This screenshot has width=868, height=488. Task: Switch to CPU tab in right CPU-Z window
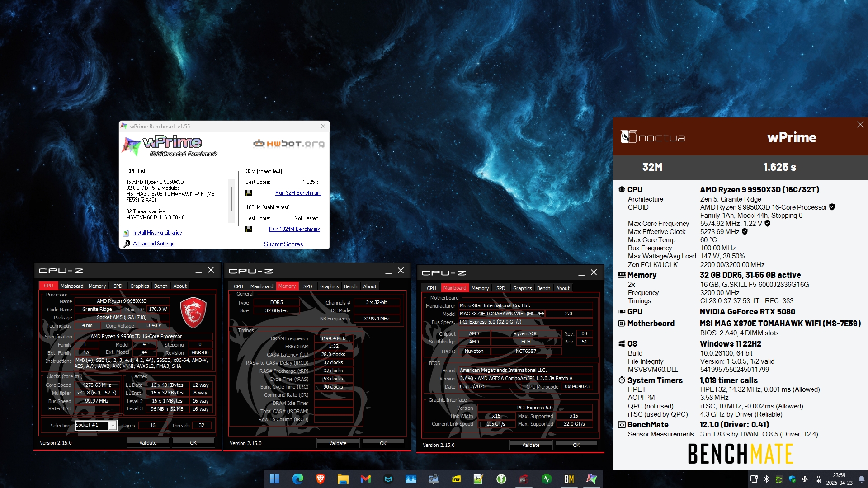point(431,288)
